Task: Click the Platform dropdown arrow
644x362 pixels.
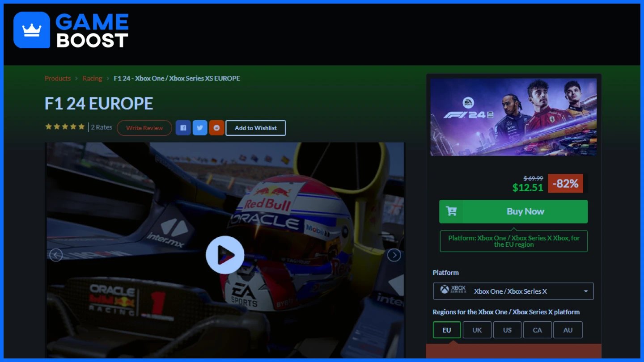Action: click(x=586, y=291)
